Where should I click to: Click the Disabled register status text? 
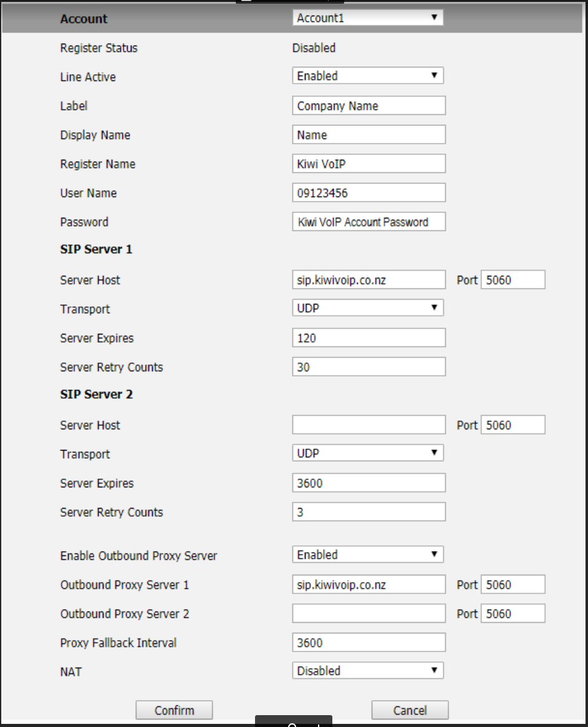tap(314, 48)
